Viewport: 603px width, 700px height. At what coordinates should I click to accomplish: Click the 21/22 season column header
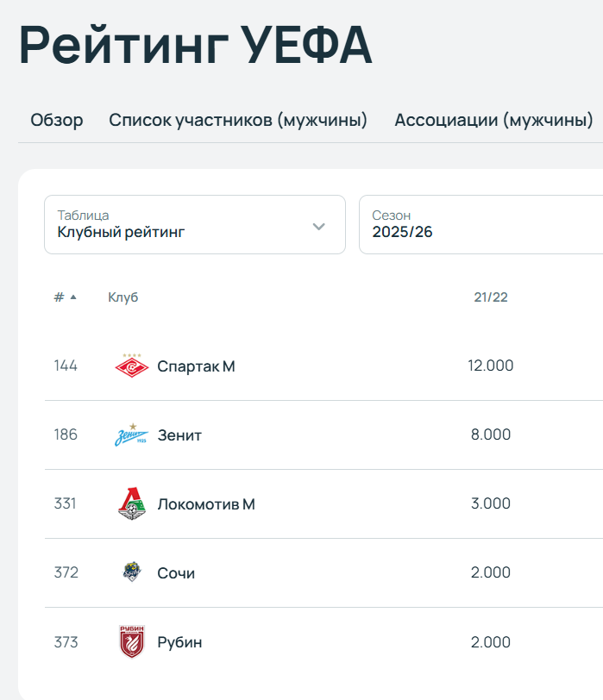491,297
